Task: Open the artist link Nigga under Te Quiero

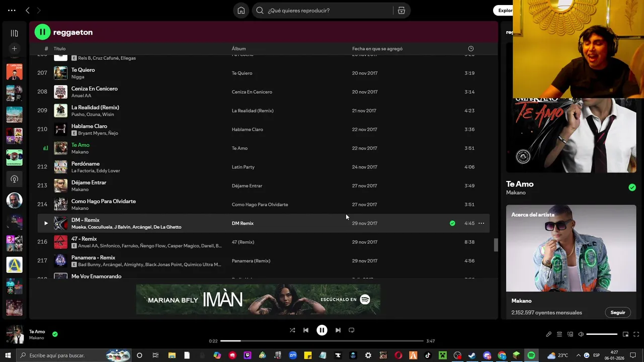Action: (77, 77)
